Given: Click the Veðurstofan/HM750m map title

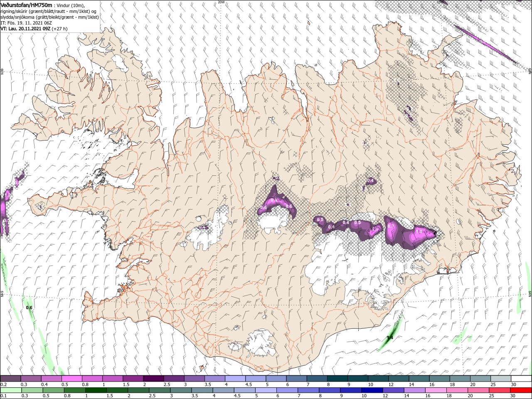Looking at the screenshot, I should 27,5.
